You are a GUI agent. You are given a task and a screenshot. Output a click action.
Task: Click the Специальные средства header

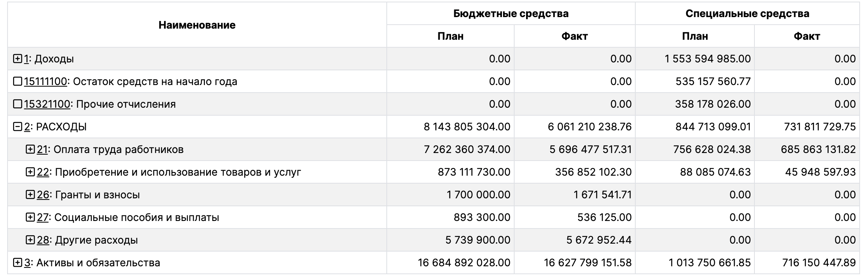(747, 14)
